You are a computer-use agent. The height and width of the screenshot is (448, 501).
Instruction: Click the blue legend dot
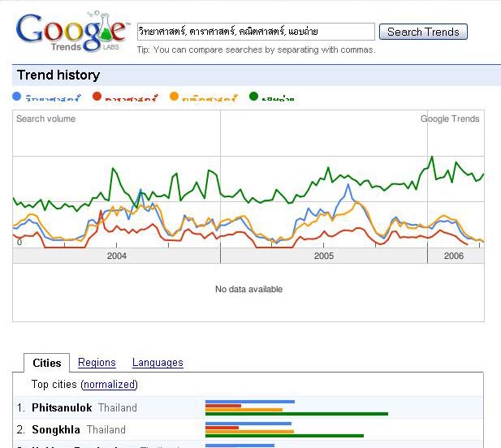tap(16, 96)
